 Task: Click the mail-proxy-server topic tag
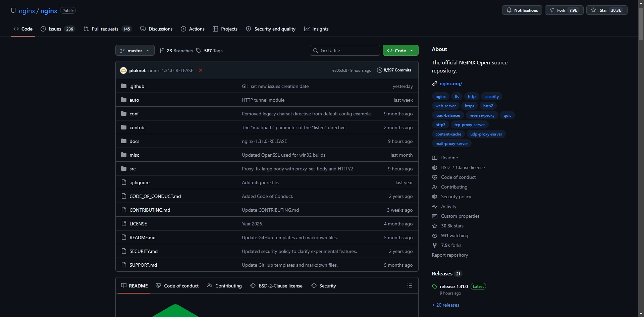point(451,144)
